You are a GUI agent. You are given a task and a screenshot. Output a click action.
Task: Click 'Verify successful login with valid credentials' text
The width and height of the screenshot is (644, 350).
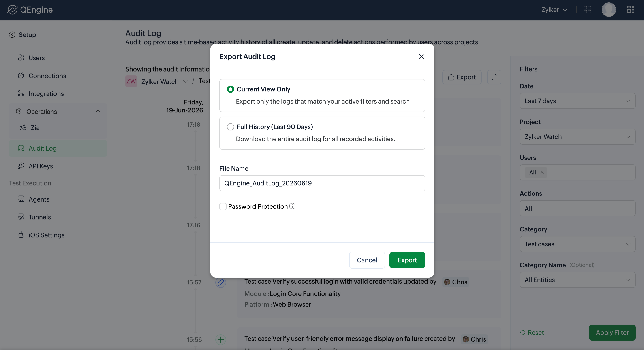pyautogui.click(x=337, y=282)
